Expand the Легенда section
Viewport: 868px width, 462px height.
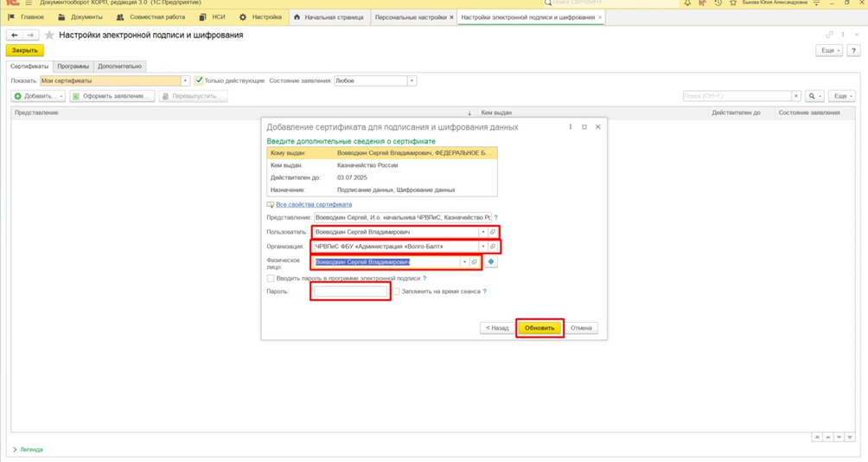tap(28, 449)
